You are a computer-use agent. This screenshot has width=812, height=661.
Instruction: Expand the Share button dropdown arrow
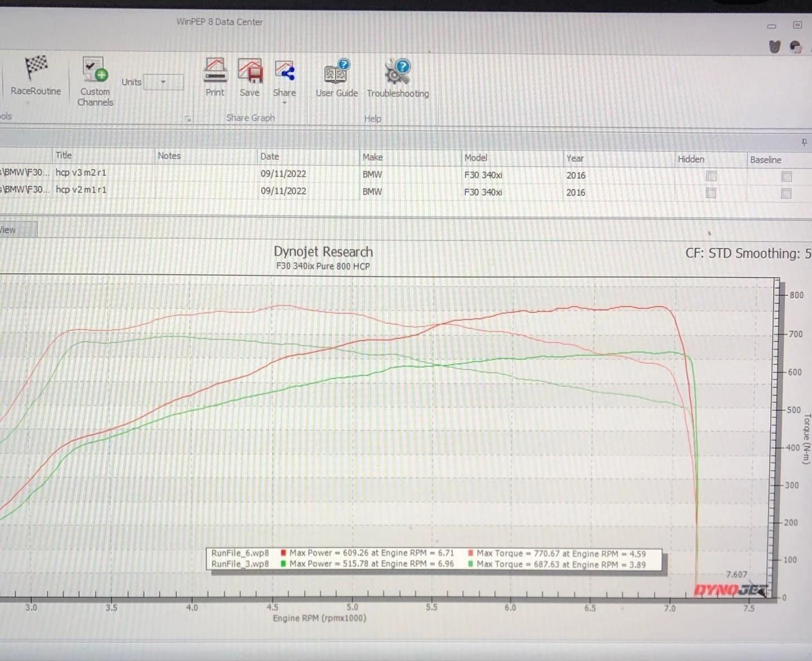pos(284,103)
